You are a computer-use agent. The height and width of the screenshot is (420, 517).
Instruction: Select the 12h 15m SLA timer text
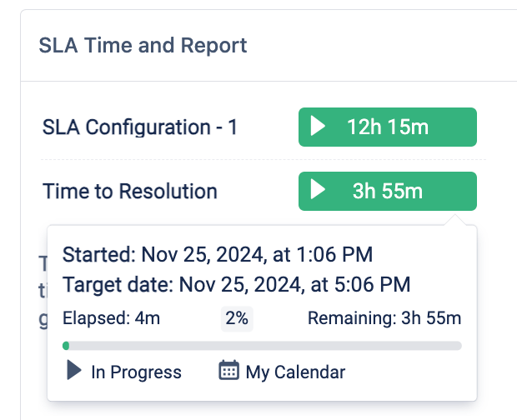click(388, 127)
